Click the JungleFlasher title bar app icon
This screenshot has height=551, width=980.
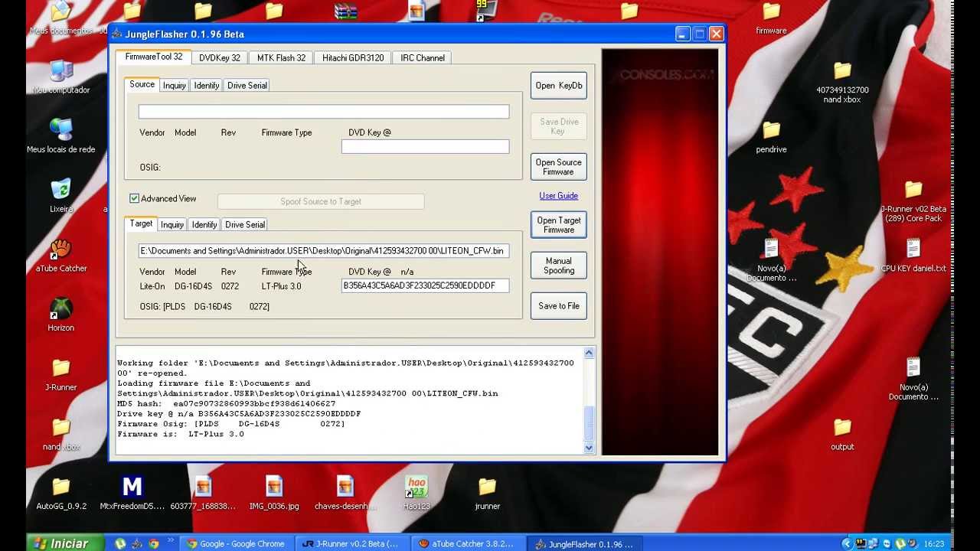[117, 34]
